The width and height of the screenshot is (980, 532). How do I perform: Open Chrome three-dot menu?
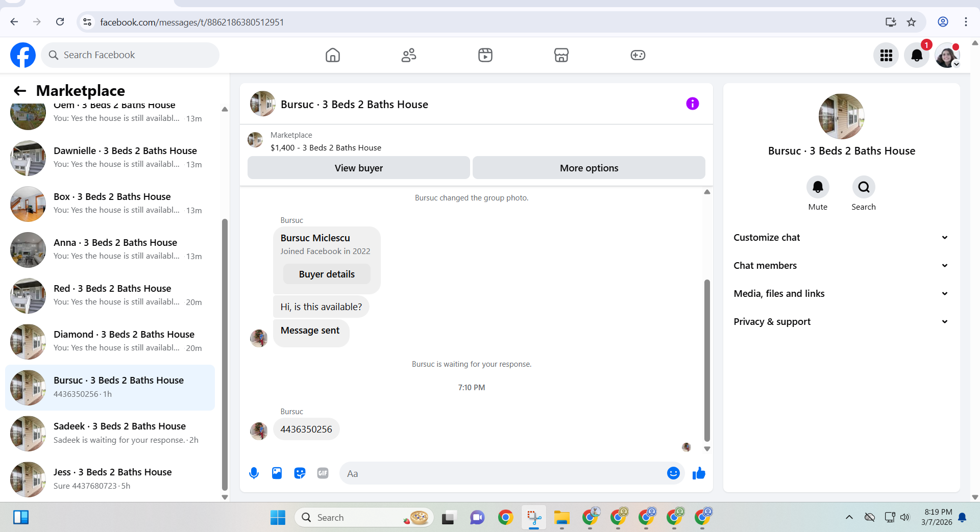(x=966, y=22)
